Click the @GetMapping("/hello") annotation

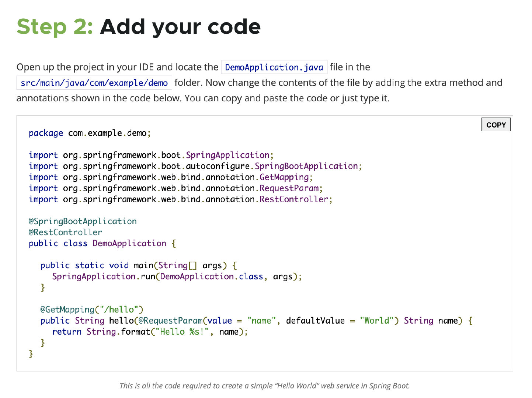point(92,310)
